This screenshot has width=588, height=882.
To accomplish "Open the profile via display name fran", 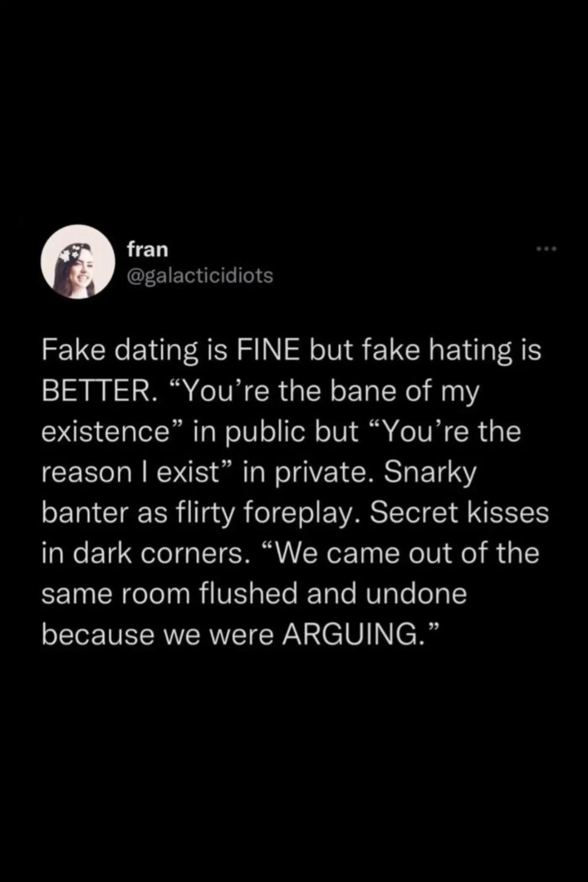I will pyautogui.click(x=147, y=249).
